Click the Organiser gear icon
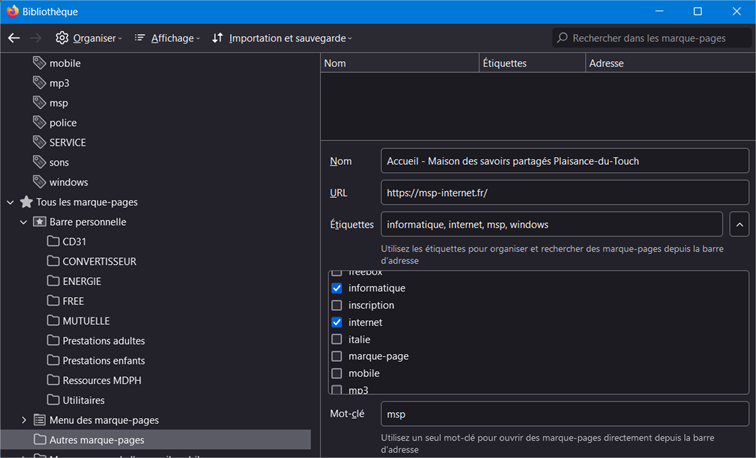The image size is (756, 458). click(62, 38)
